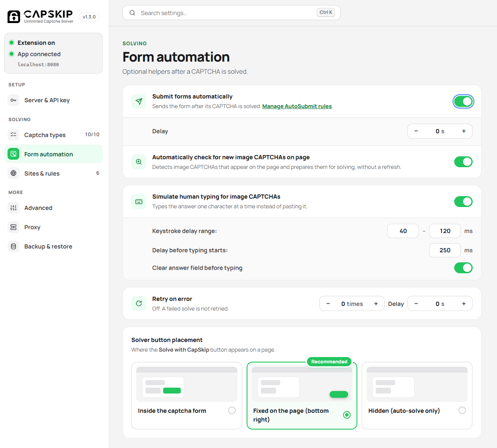The height and width of the screenshot is (448, 497).
Task: Click the localhost:8080 address text
Action: (38, 65)
